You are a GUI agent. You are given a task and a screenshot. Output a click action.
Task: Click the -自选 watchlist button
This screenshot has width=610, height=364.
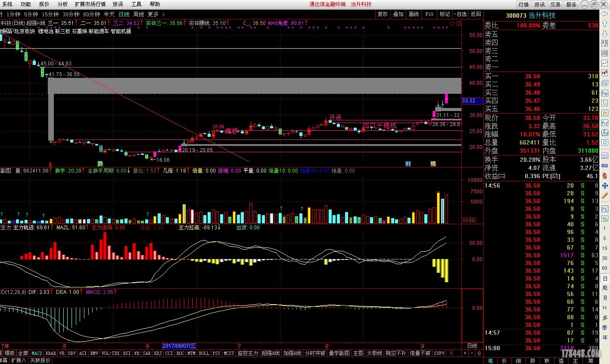(460, 14)
